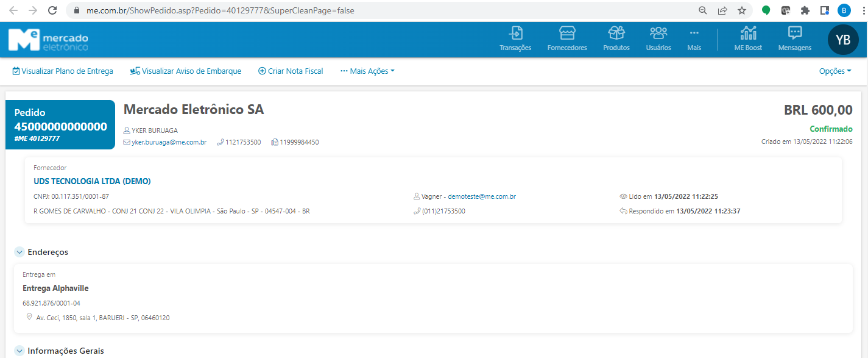Open the Chrome extensions puzzle icon
The width and height of the screenshot is (868, 358).
point(805,10)
